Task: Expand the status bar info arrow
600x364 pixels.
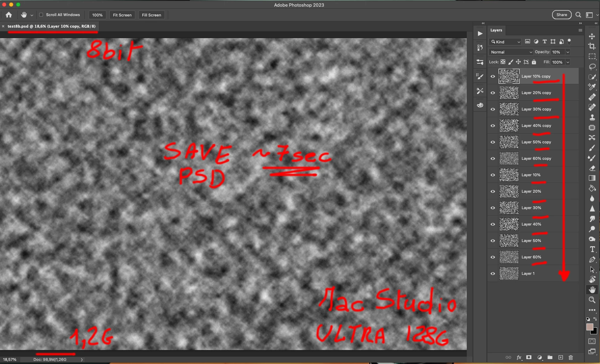Action: [x=82, y=359]
